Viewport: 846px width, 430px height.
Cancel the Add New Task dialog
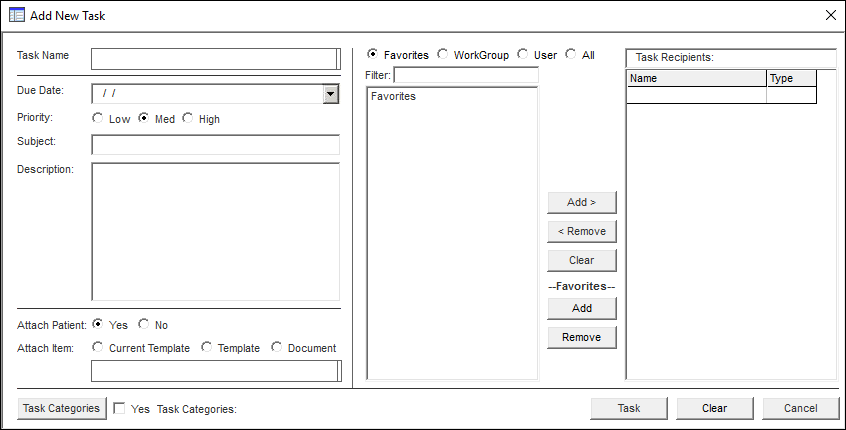pos(801,408)
